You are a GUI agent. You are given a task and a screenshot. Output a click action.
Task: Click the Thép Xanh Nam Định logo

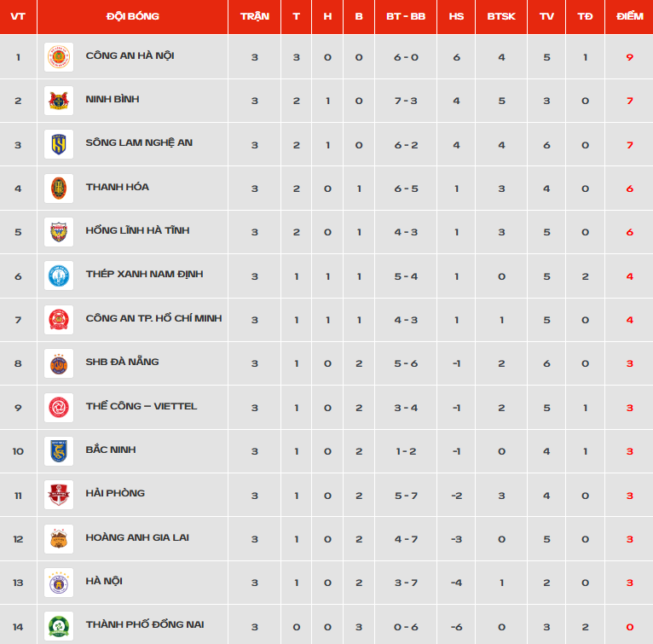pyautogui.click(x=59, y=276)
